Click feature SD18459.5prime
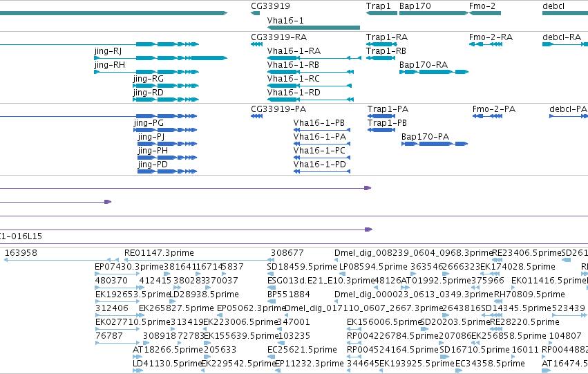 [302, 267]
